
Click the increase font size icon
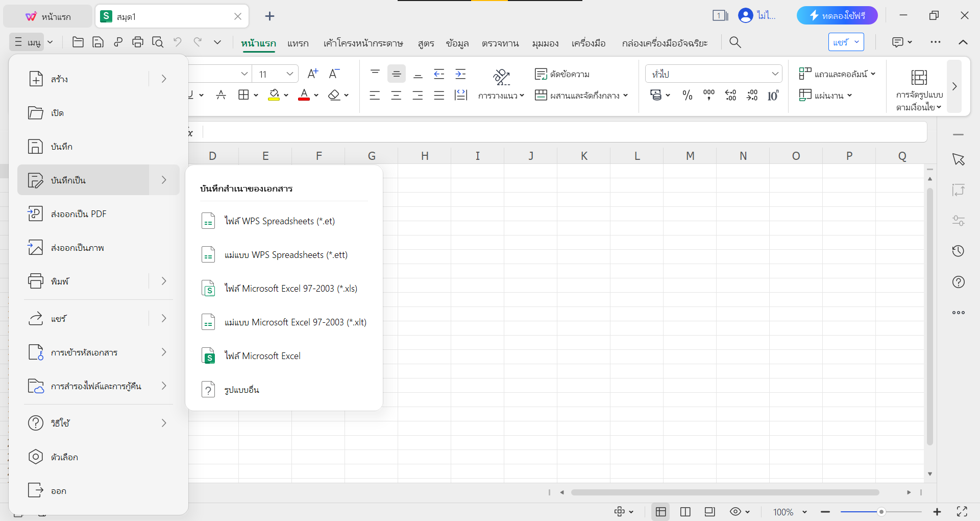coord(312,74)
